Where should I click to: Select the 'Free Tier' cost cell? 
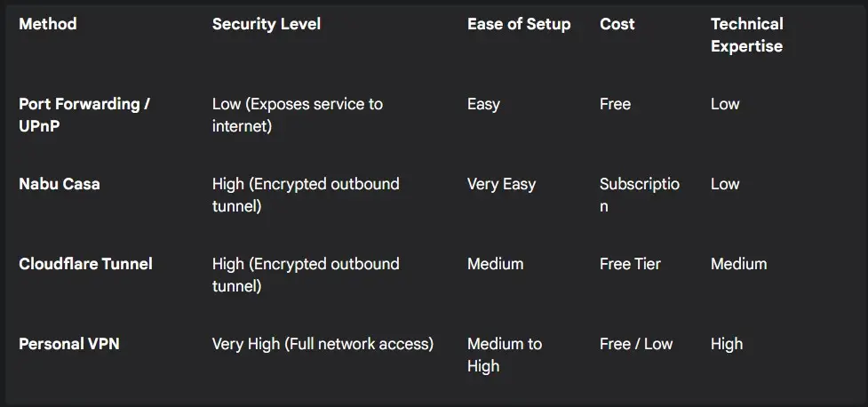[630, 264]
